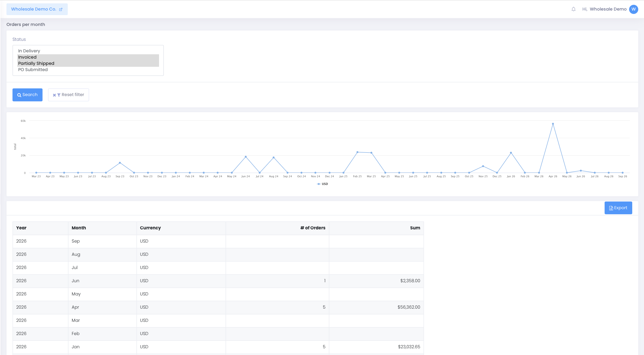Click the 60k y-axis label
The height and width of the screenshot is (355, 644).
(x=23, y=121)
